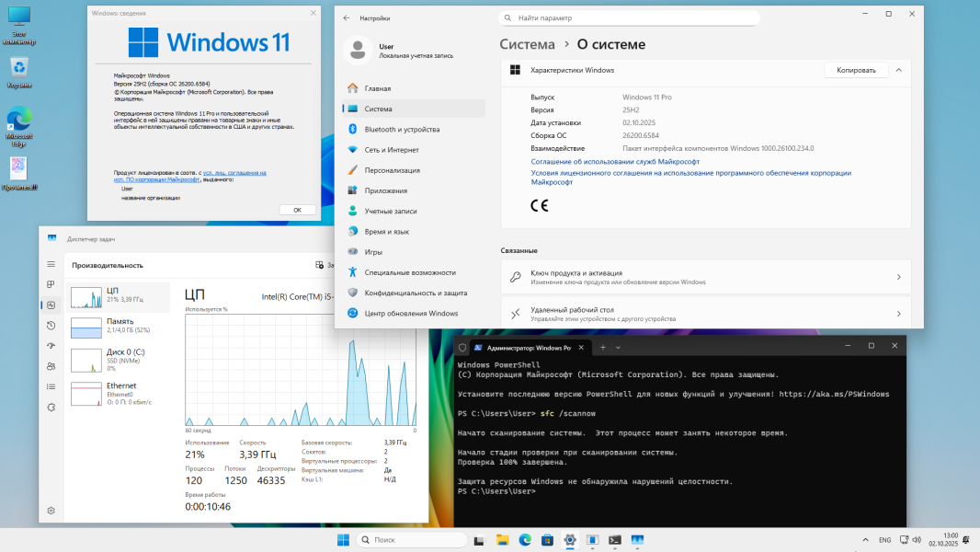Open Task Manager settings gear
980x552 pixels.
[x=51, y=510]
